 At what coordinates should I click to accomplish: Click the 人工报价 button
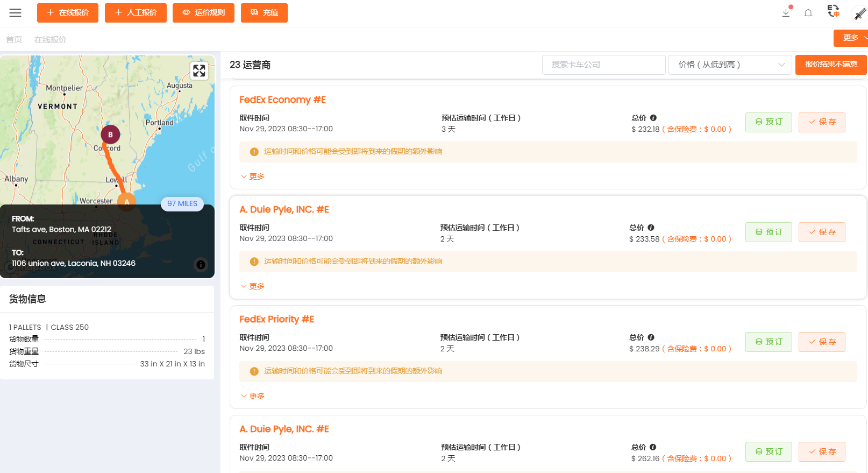[x=136, y=13]
